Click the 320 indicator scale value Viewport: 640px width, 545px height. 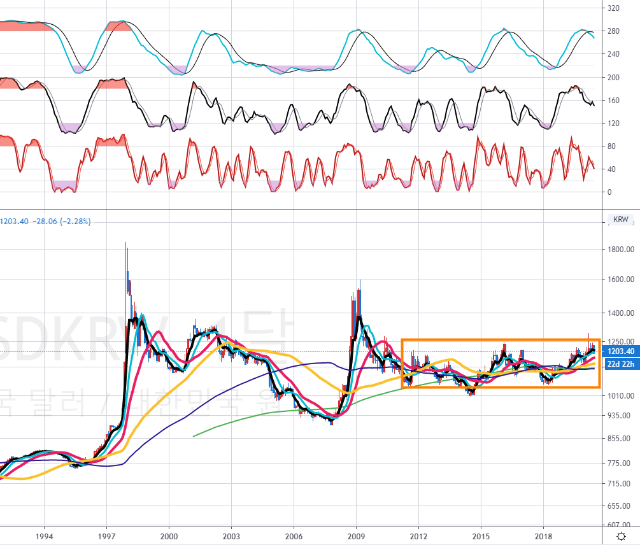[x=613, y=8]
